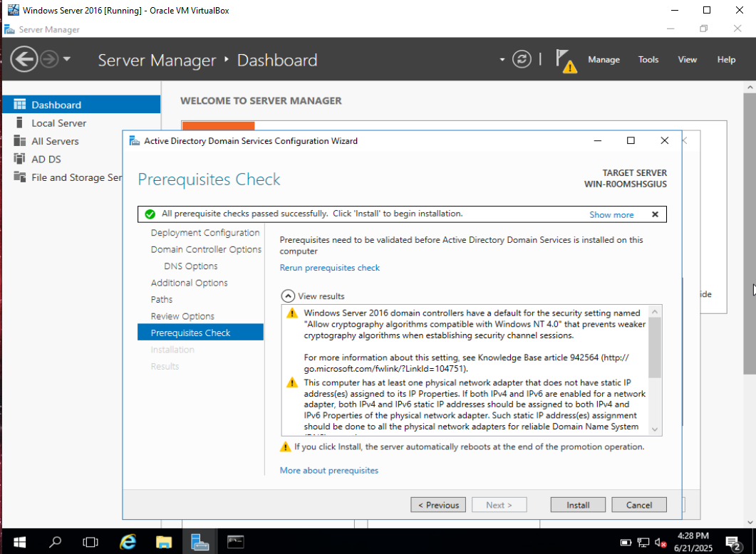756x554 pixels.
Task: Go to Deployment Configuration step
Action: [x=205, y=233]
